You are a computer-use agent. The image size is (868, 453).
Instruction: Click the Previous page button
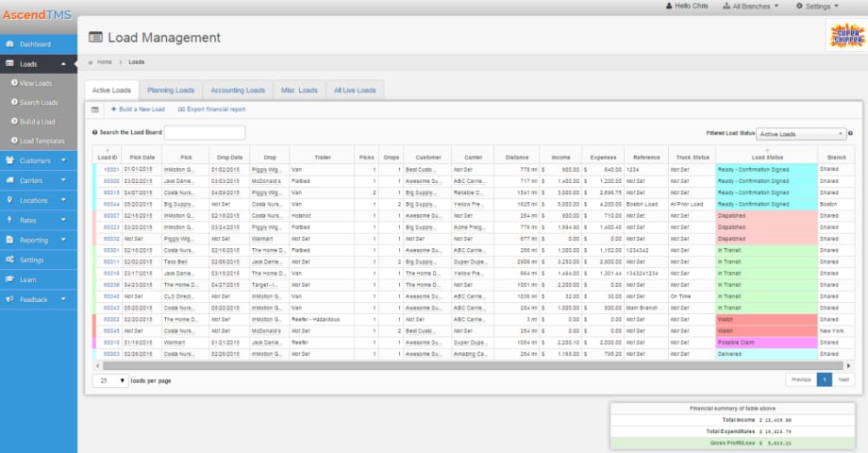801,380
